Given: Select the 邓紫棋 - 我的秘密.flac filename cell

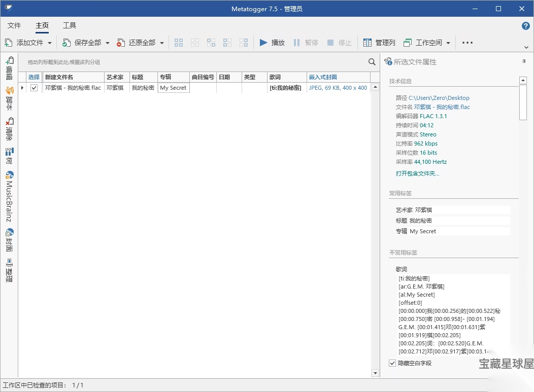Looking at the screenshot, I should [x=73, y=88].
